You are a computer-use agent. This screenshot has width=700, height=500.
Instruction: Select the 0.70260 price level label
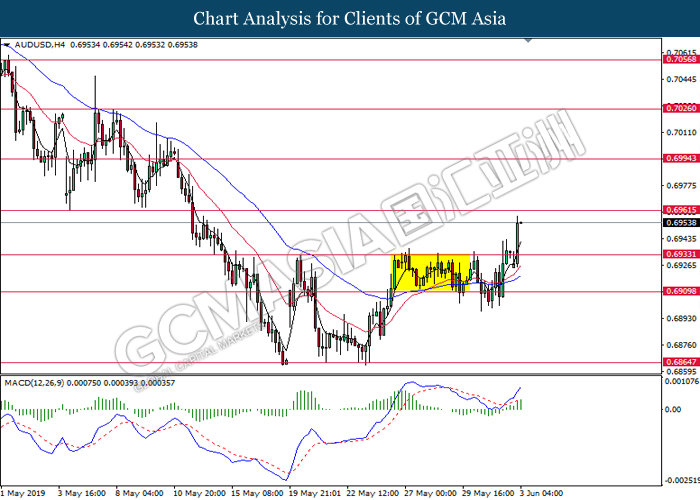click(681, 108)
